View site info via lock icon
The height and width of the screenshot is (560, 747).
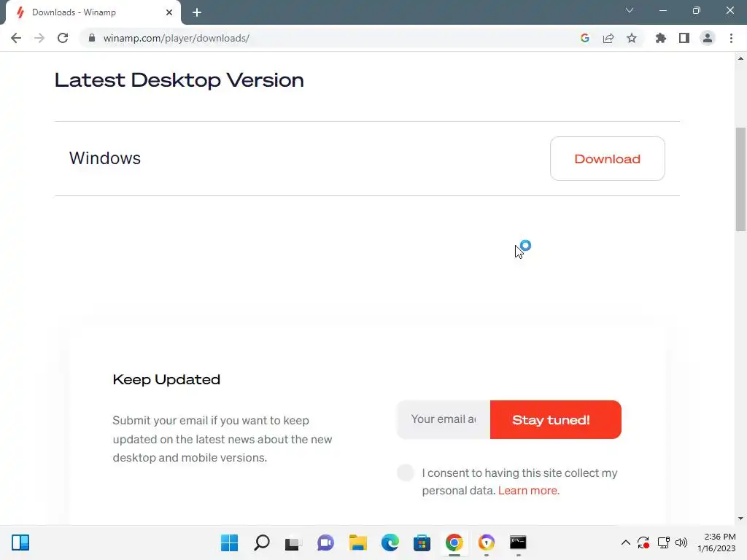[92, 38]
